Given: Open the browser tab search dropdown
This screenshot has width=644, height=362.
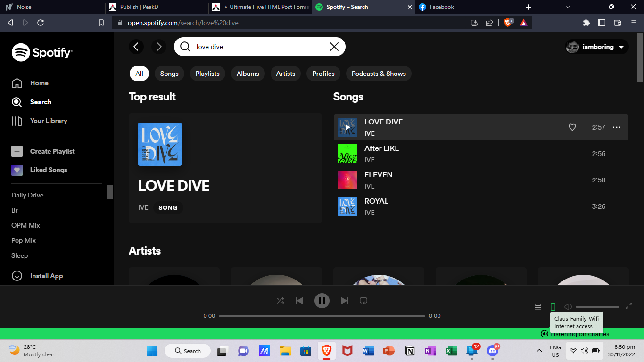Looking at the screenshot, I should click(568, 7).
